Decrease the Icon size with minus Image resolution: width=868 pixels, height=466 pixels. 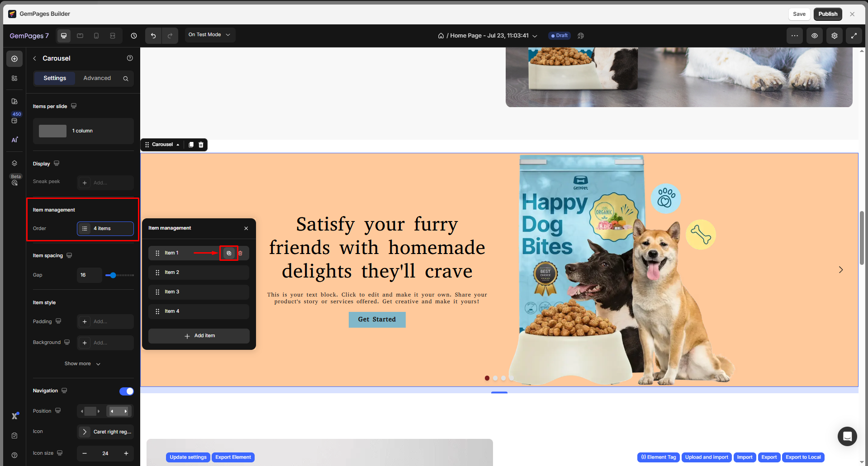(85, 453)
